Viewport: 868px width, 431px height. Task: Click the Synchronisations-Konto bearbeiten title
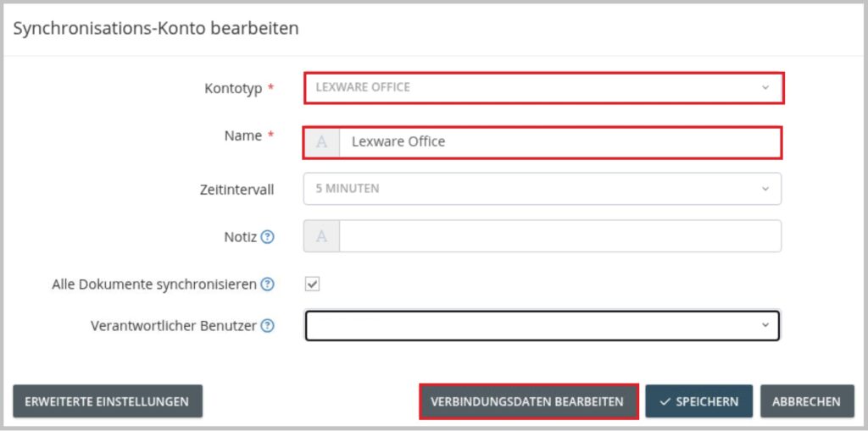pyautogui.click(x=156, y=28)
